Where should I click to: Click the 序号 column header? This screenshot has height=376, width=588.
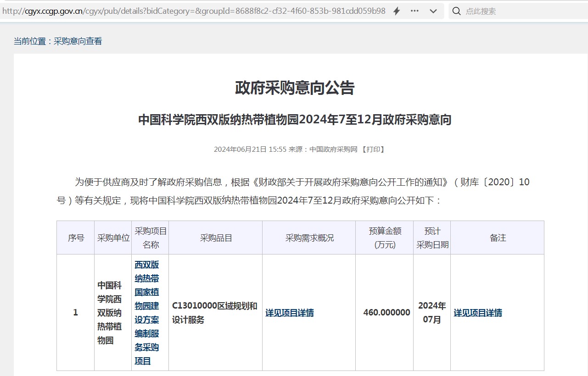tap(76, 238)
